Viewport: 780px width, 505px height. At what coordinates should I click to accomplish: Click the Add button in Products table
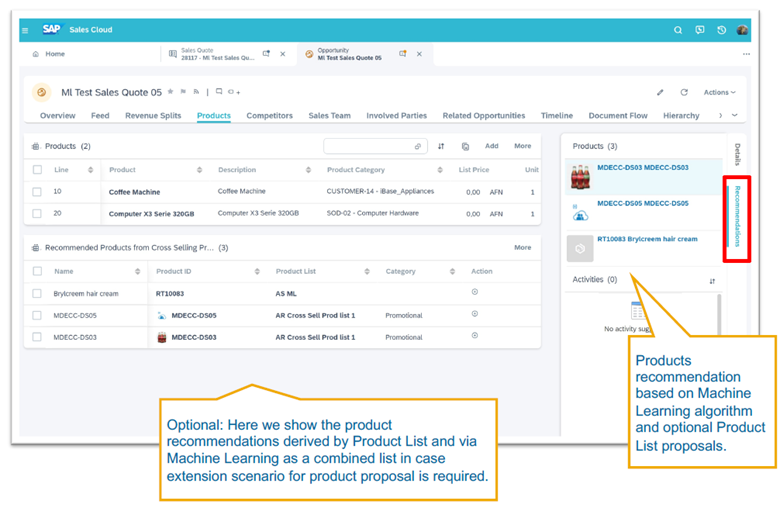(491, 146)
